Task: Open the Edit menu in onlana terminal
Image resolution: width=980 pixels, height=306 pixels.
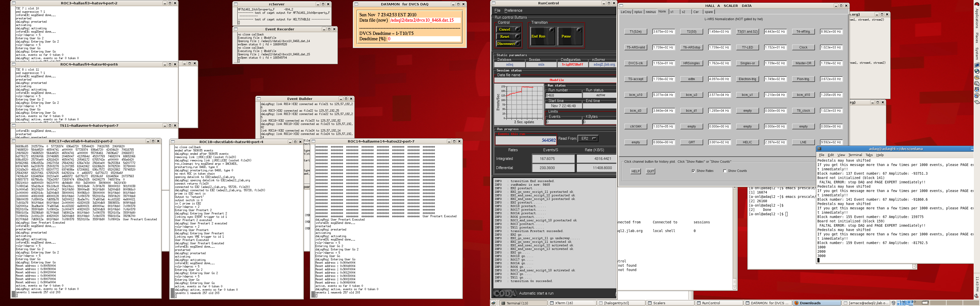Action: (831, 155)
